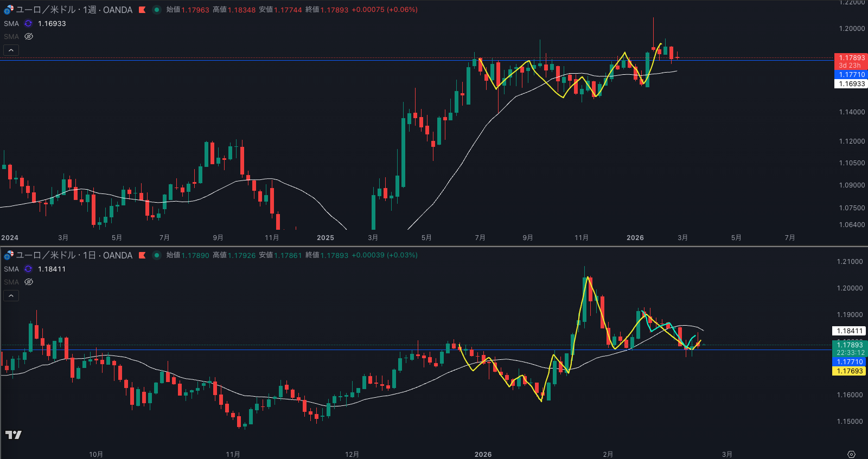The height and width of the screenshot is (459, 868).
Task: Collapse the indicator legend on weekly chart
Action: pos(11,50)
